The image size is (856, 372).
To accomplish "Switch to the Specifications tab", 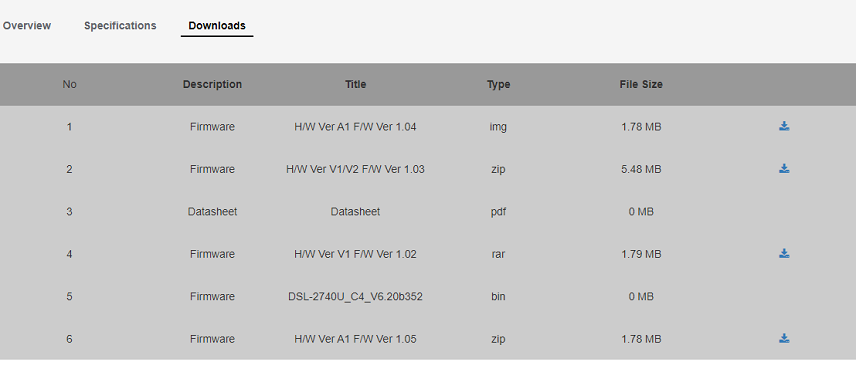I will (120, 26).
